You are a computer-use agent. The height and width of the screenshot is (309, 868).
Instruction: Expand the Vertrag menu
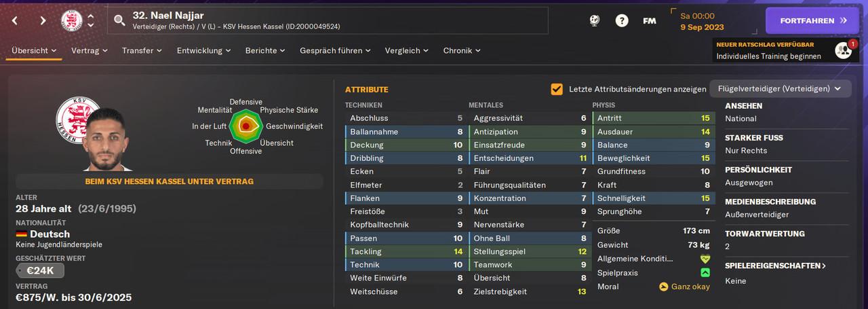coord(90,50)
